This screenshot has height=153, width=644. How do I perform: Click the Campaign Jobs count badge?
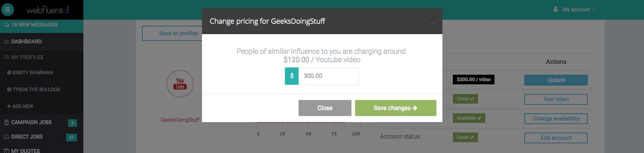point(73,123)
